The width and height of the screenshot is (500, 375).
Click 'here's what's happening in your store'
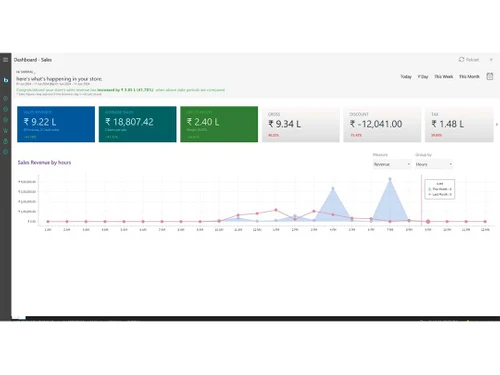point(59,79)
